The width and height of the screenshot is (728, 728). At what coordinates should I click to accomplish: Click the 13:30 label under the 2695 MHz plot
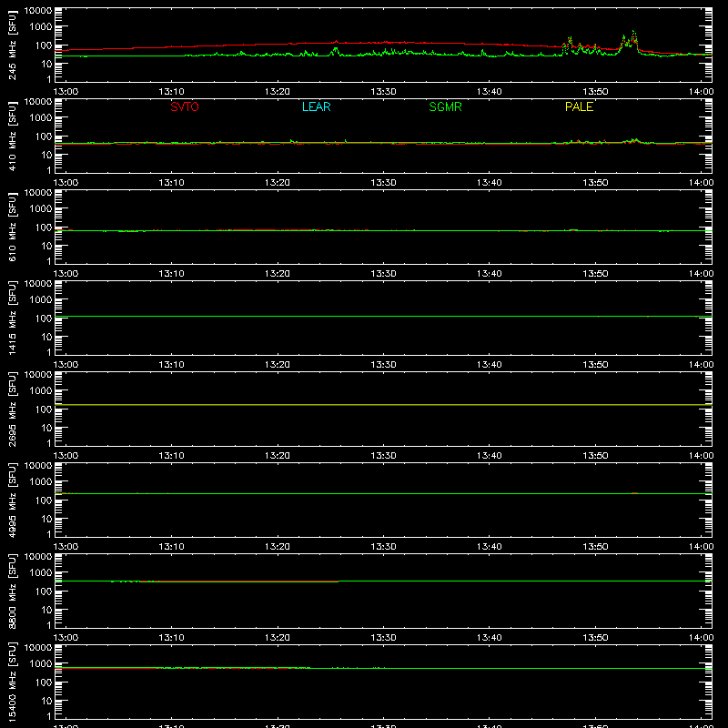[x=383, y=456]
